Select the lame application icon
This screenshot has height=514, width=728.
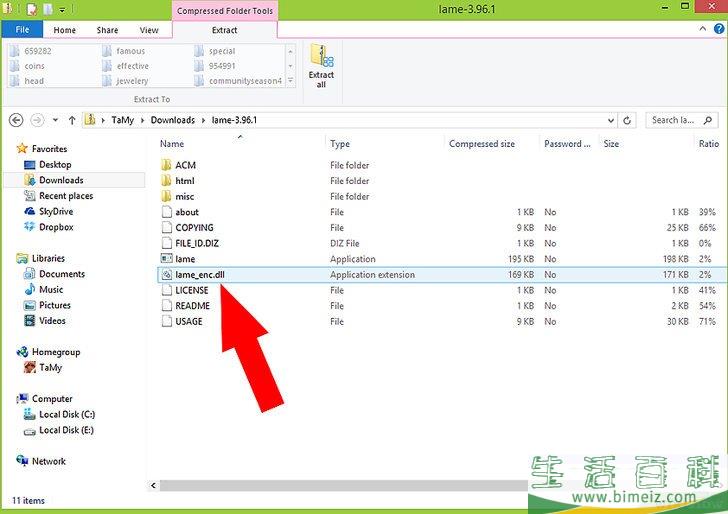pos(166,259)
